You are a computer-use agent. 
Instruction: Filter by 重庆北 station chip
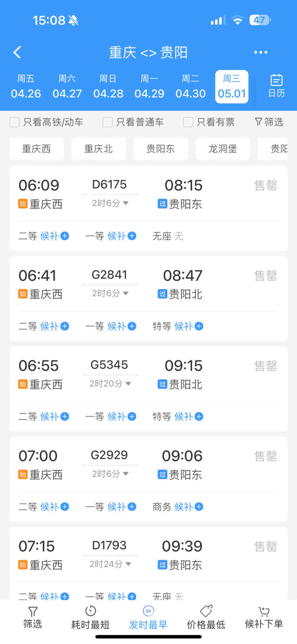(99, 149)
